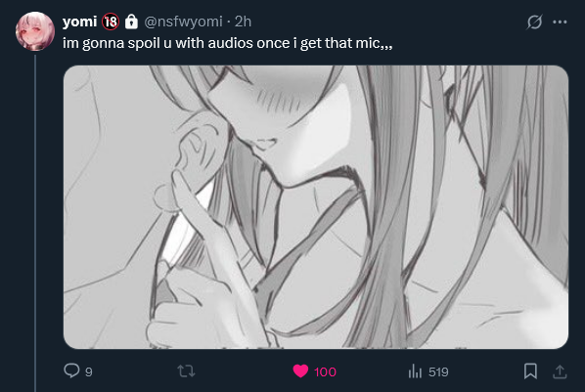
Task: Click the Grok explain-post icon
Action: [x=534, y=22]
